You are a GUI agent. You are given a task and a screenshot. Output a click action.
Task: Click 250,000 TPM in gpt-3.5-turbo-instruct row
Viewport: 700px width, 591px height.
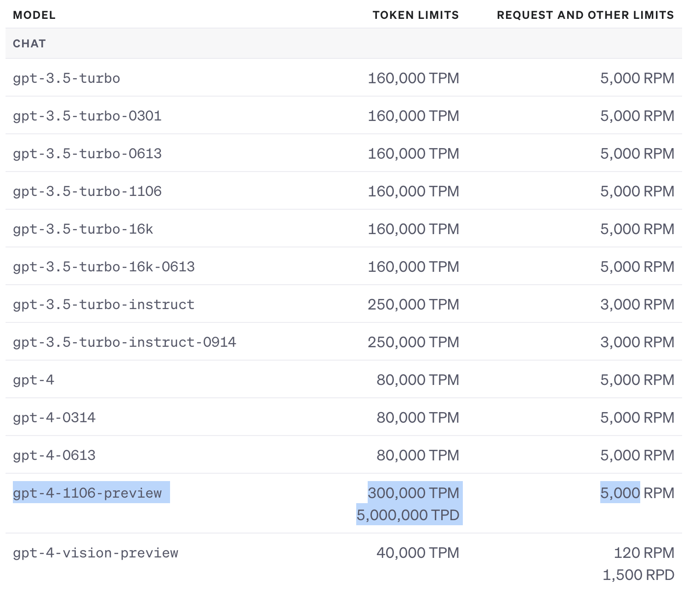click(414, 304)
